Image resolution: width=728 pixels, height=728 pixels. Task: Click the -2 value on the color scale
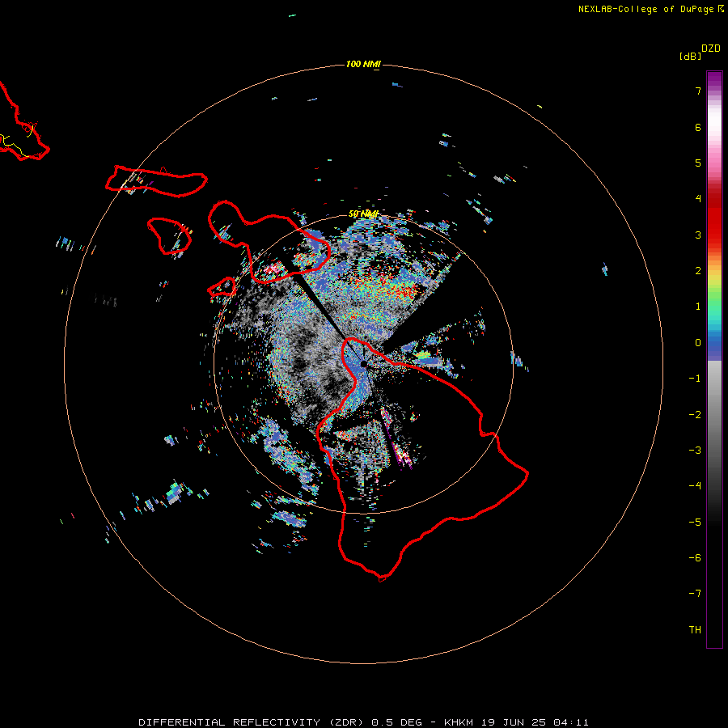(x=695, y=415)
